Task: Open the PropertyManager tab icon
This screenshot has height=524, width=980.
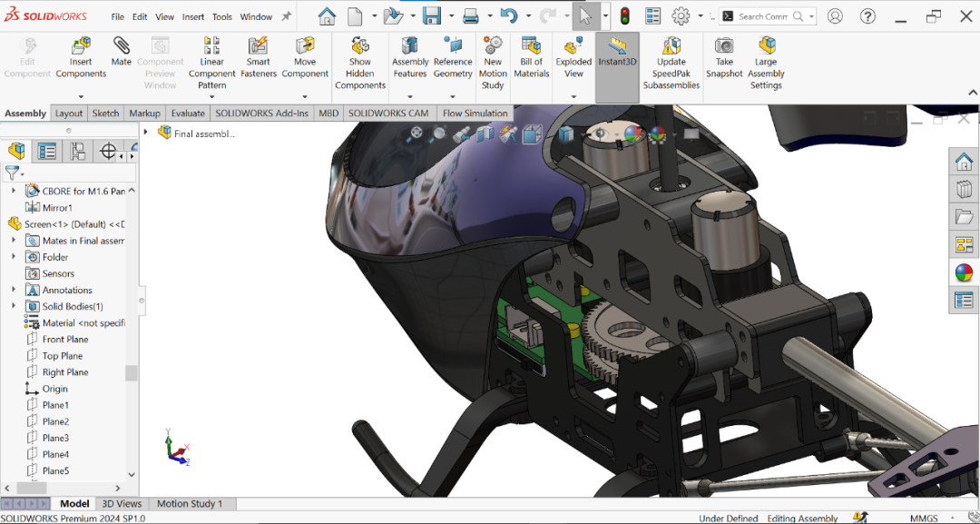Action: (47, 151)
